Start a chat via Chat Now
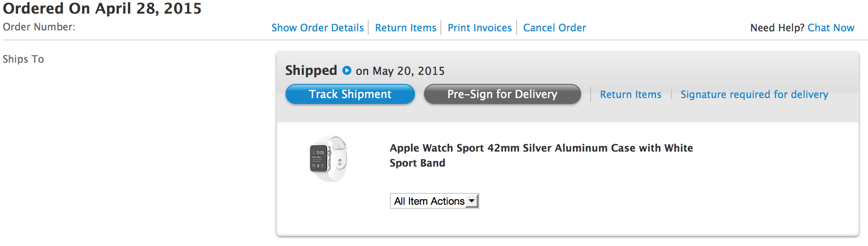The height and width of the screenshot is (246, 868). (x=831, y=28)
